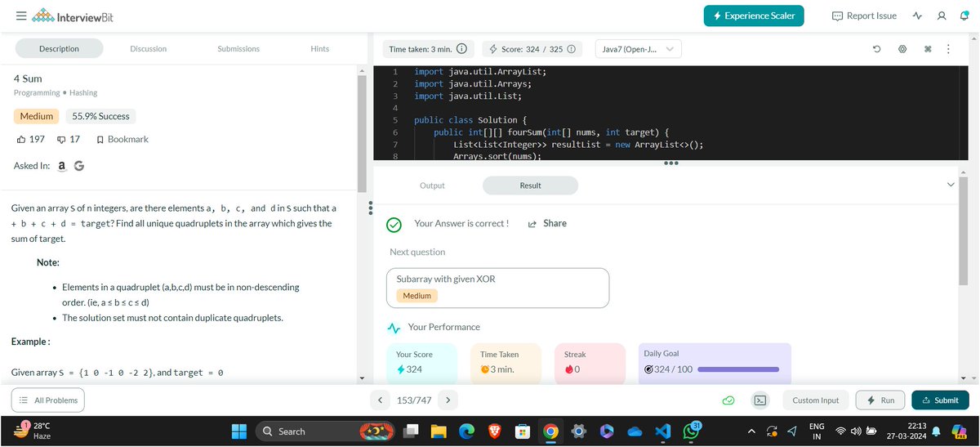
Task: Open WhatsApp in taskbar
Action: 691,431
